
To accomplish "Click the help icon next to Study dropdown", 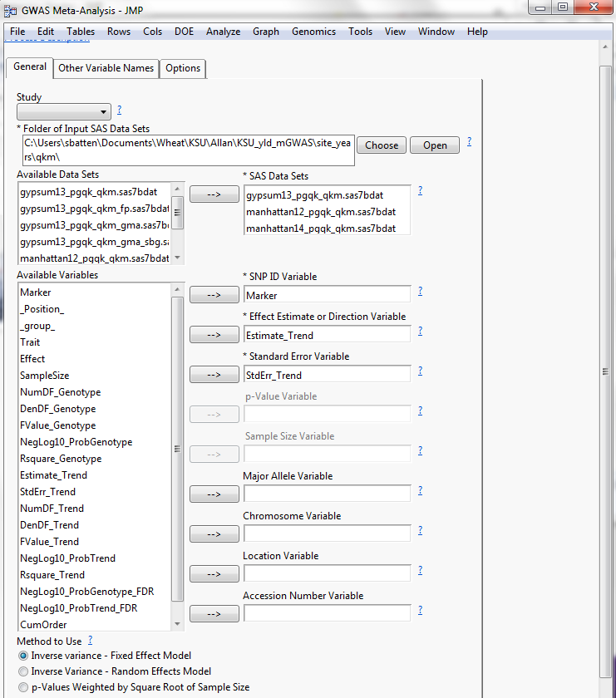I will [119, 110].
